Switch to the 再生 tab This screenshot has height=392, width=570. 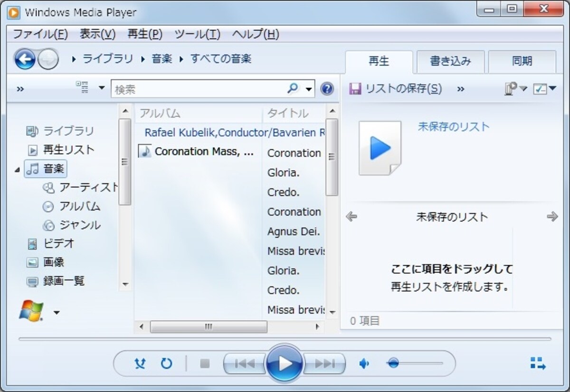379,61
